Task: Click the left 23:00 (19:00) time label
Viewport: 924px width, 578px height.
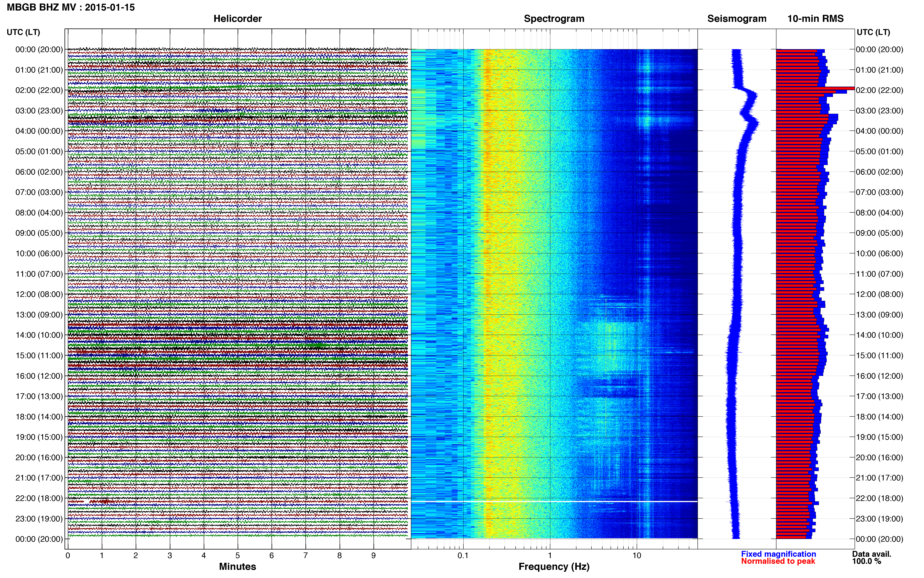Action: (x=39, y=519)
